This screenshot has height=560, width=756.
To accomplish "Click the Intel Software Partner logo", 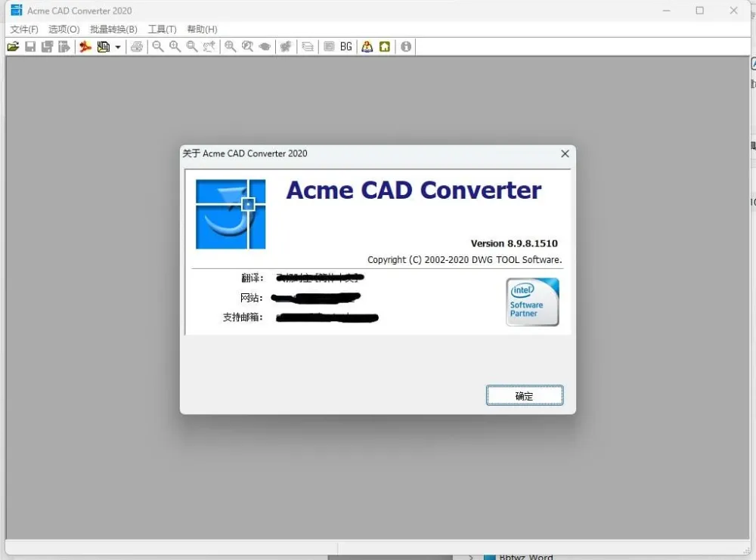I will 532,302.
